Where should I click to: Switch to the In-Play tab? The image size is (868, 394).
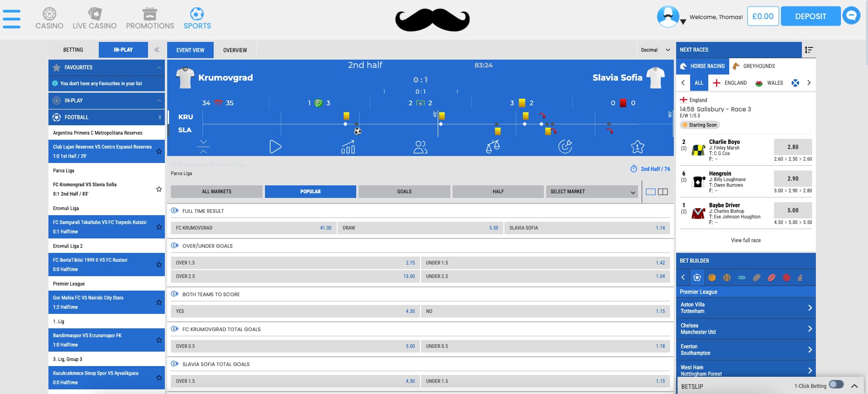[123, 50]
